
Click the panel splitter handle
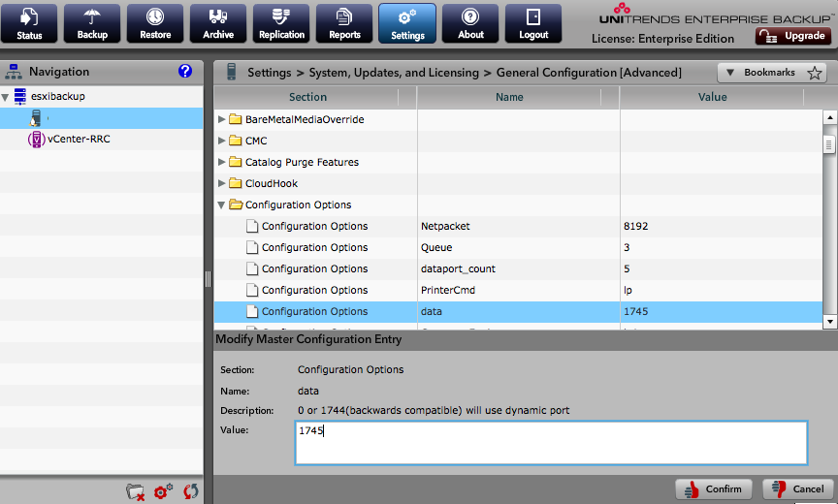208,279
